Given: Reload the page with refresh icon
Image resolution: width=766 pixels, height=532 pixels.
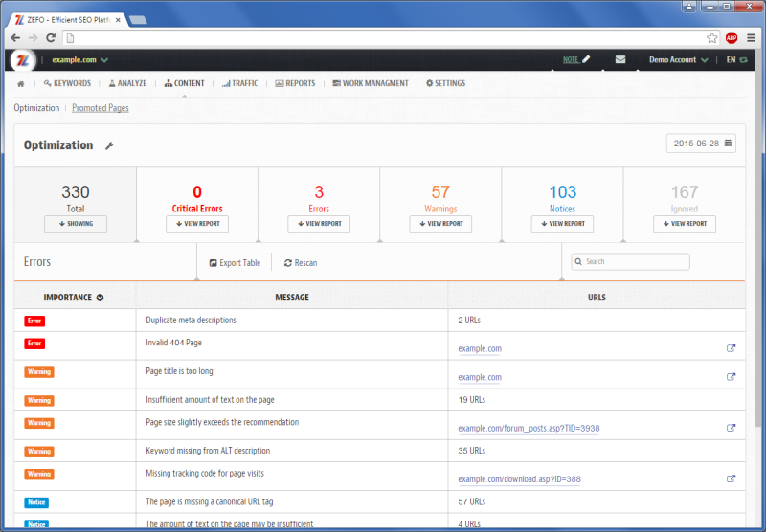Looking at the screenshot, I should tap(51, 38).
